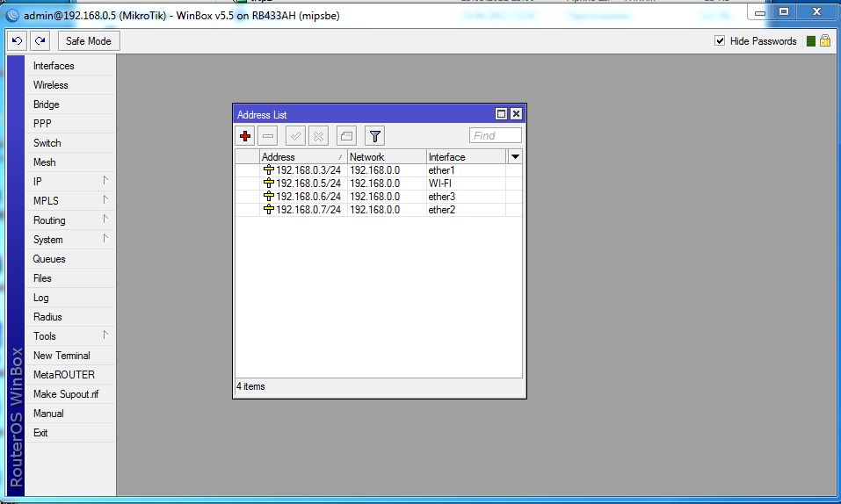Sort by the Interface column header

pyautogui.click(x=466, y=156)
